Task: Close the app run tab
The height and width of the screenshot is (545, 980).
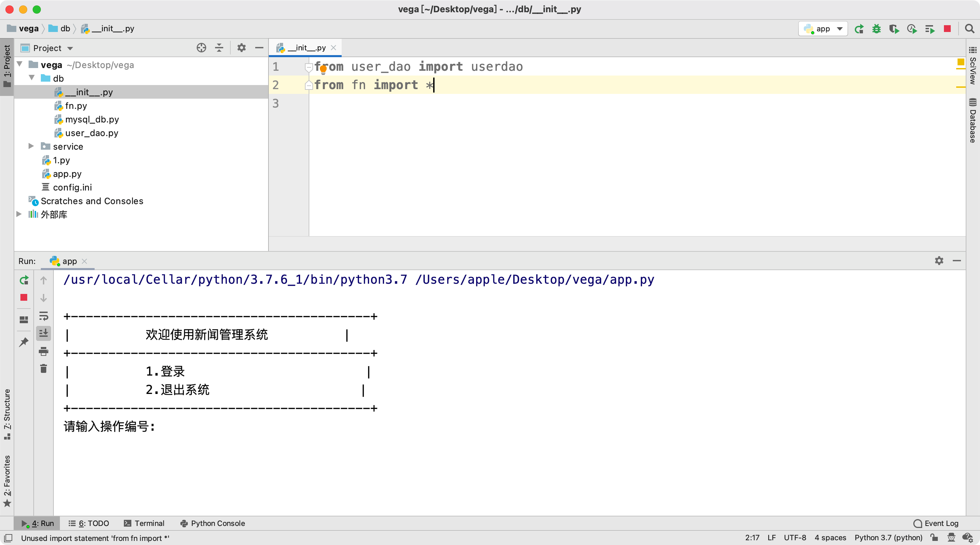Action: (x=84, y=261)
